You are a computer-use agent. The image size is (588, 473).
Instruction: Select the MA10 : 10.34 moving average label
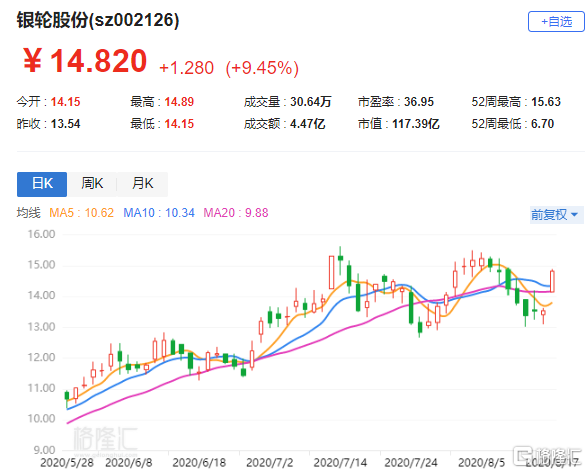pyautogui.click(x=159, y=213)
